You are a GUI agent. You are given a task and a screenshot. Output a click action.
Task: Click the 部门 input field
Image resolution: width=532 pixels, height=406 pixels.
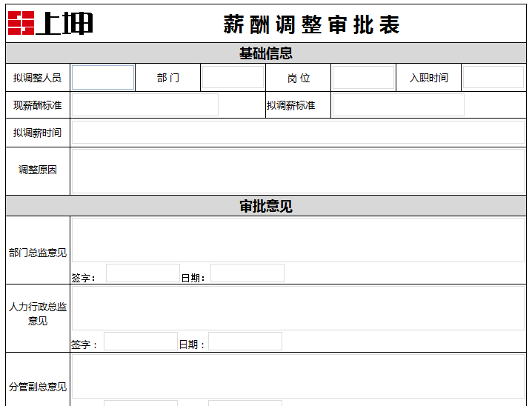[x=233, y=77]
